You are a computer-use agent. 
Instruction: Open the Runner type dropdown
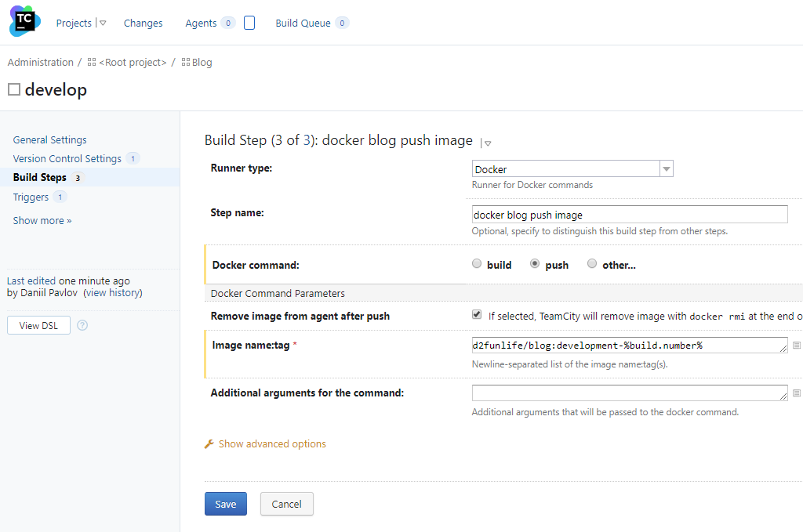tap(665, 168)
